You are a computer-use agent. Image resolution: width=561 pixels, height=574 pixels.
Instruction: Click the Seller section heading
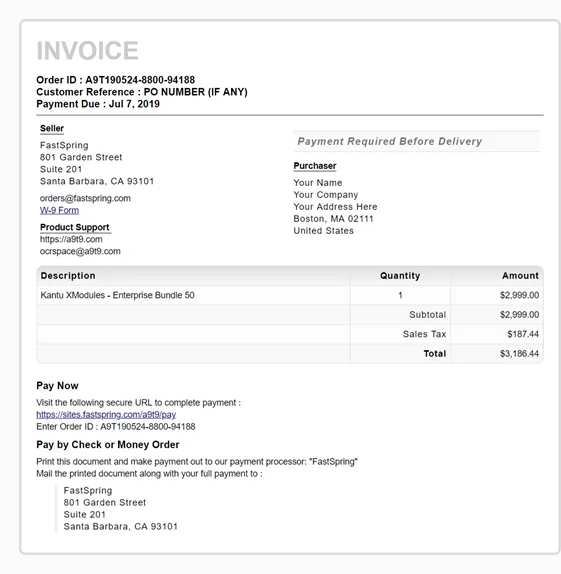52,128
